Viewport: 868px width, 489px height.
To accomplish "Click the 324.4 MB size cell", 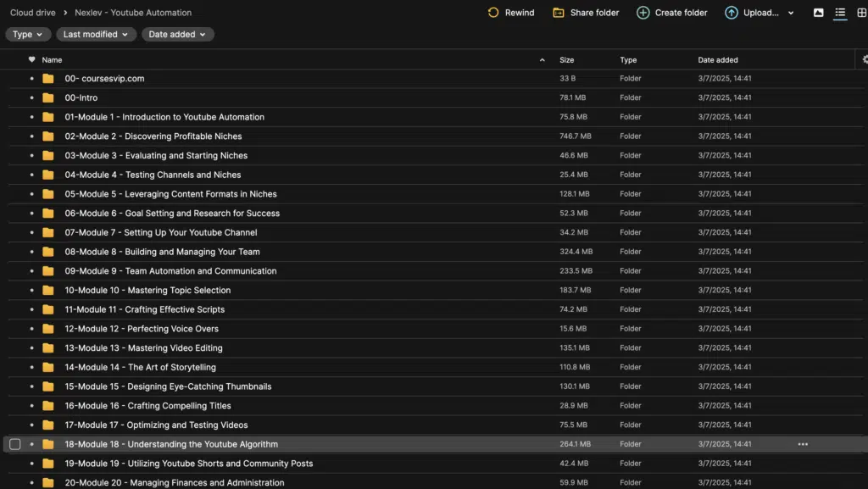I will click(576, 252).
